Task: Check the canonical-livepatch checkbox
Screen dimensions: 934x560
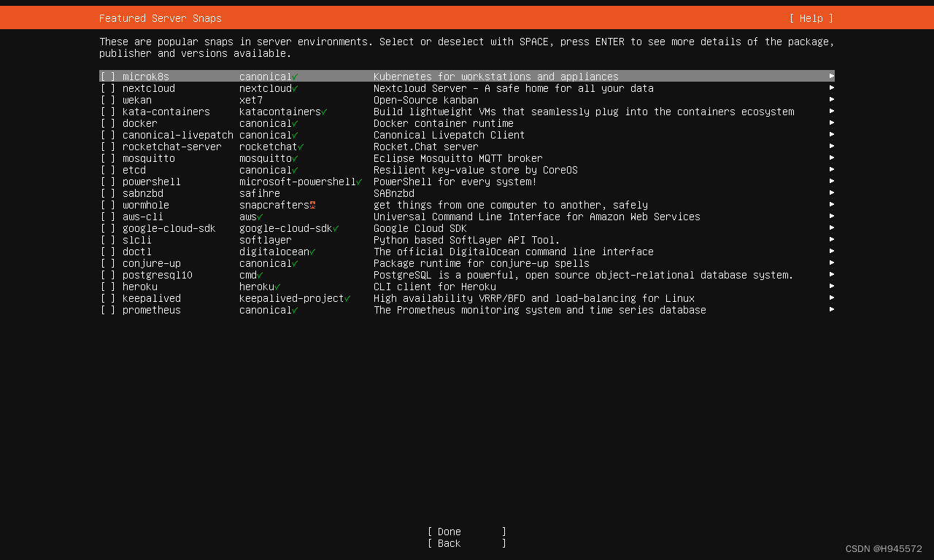Action: click(x=108, y=135)
